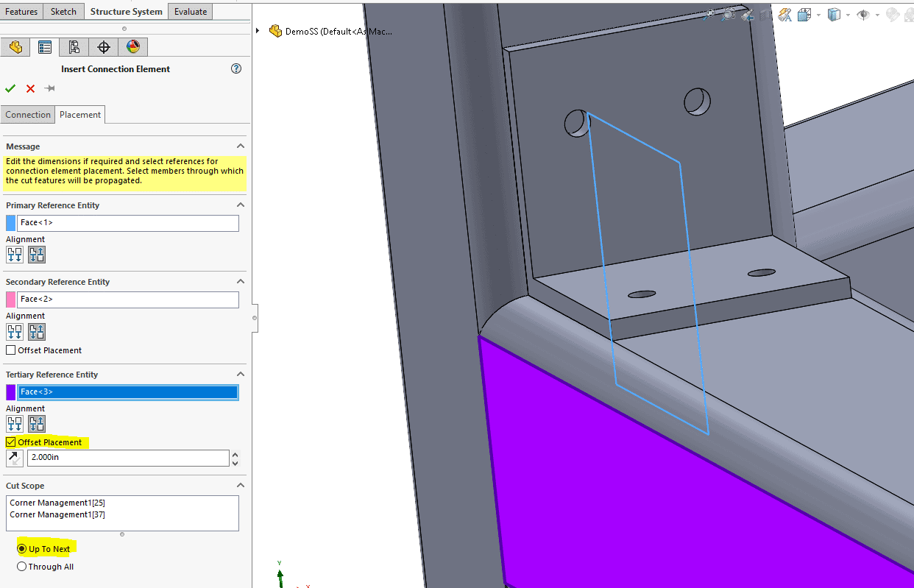
Task: Select second alignment icon under Primary Reference Entity
Action: click(x=37, y=255)
